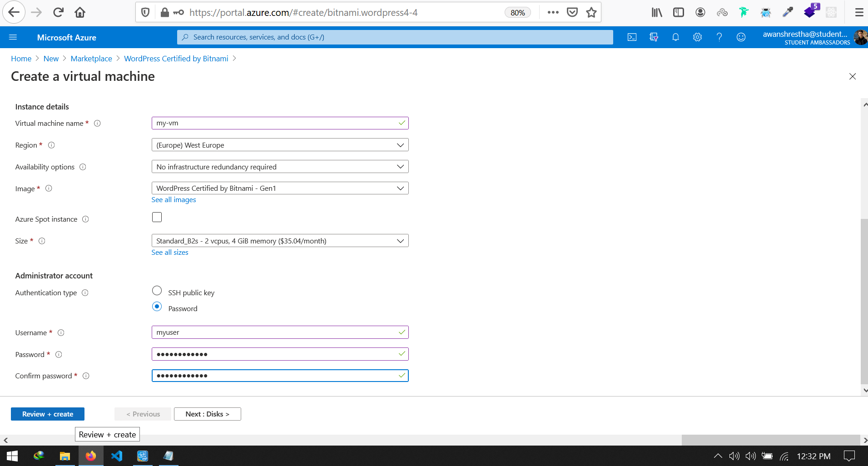The image size is (868, 466).
Task: Enable the Azure Spot instance checkbox
Action: (x=156, y=217)
